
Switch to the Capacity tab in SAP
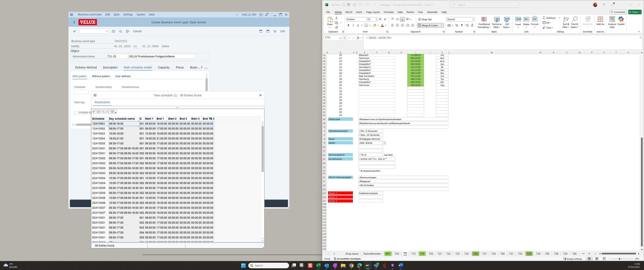164,67
